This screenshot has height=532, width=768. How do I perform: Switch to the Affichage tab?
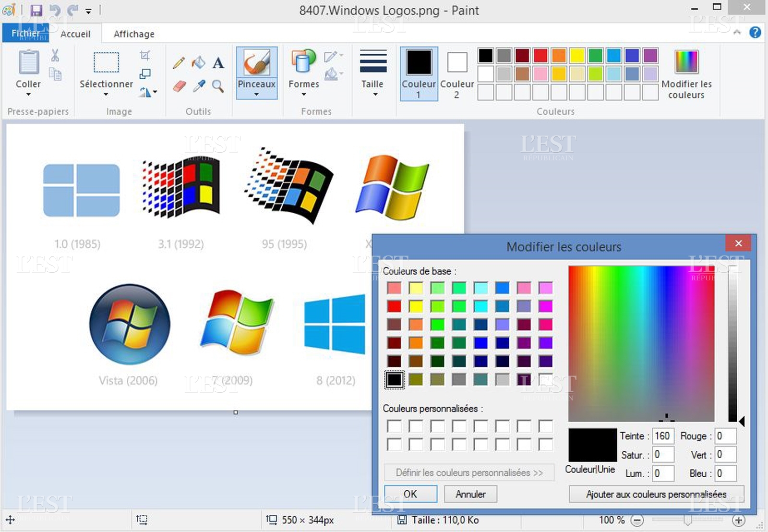133,34
